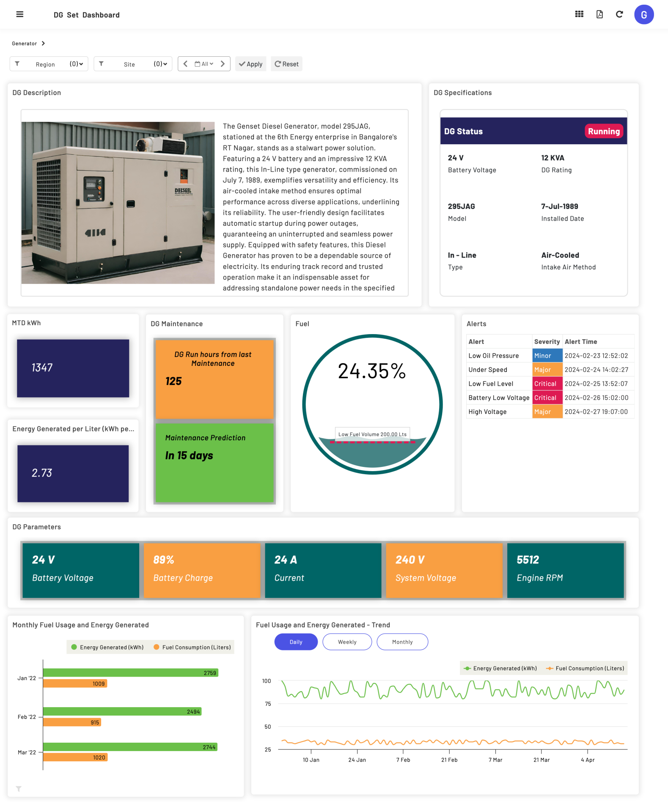Click the 12 KVA DG Rating value

point(553,158)
